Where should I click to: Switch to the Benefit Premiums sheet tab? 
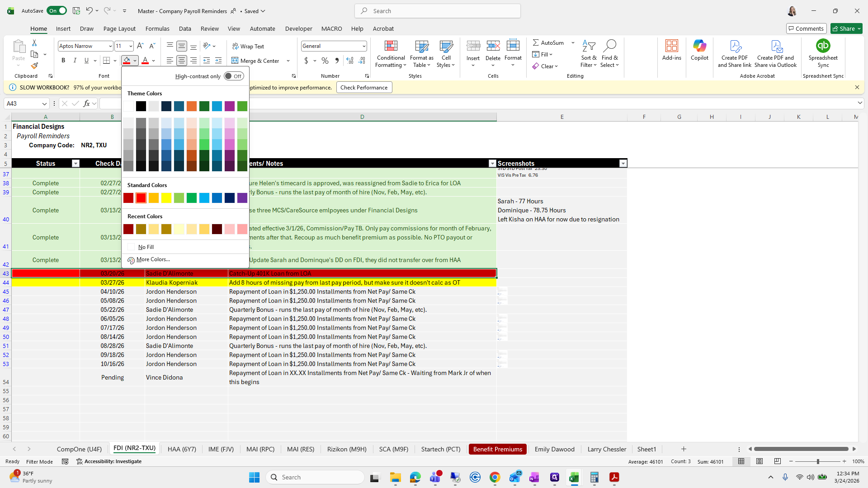[497, 449]
